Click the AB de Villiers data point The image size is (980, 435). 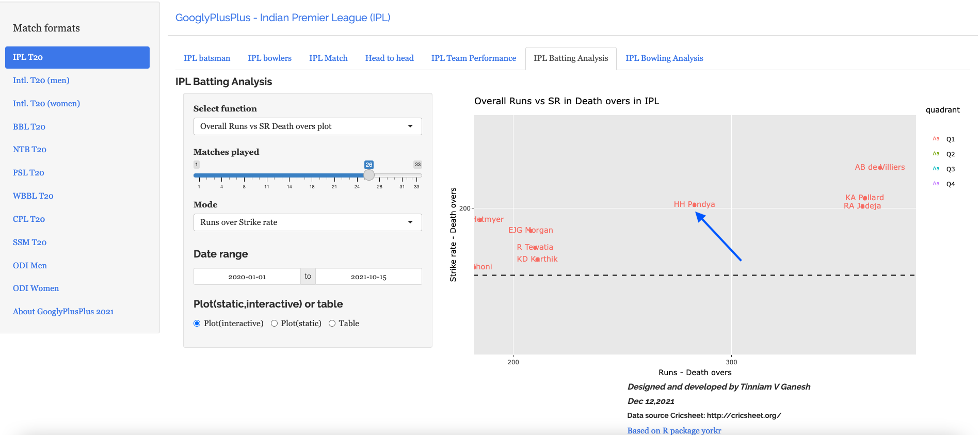[x=880, y=168]
